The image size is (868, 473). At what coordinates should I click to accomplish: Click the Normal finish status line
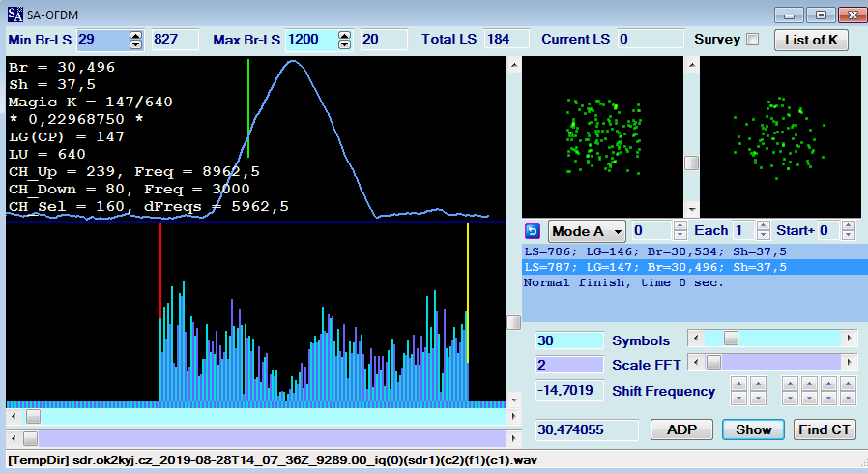[x=623, y=282]
